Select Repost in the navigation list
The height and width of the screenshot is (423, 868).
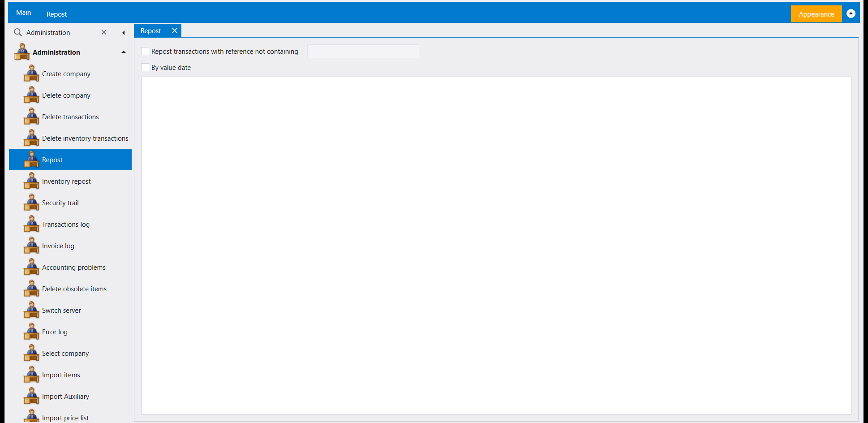(x=70, y=160)
